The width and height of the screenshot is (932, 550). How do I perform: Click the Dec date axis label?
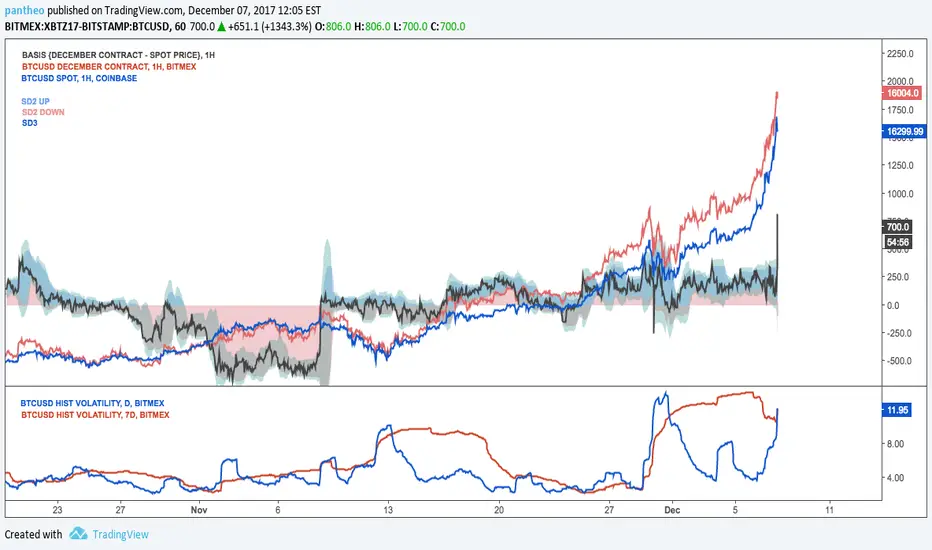[x=672, y=510]
